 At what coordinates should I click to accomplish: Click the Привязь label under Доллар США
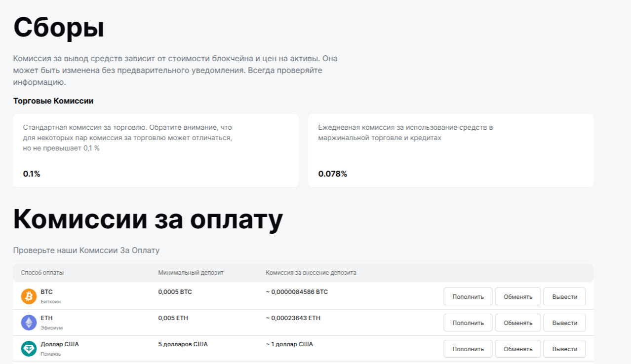coord(51,354)
